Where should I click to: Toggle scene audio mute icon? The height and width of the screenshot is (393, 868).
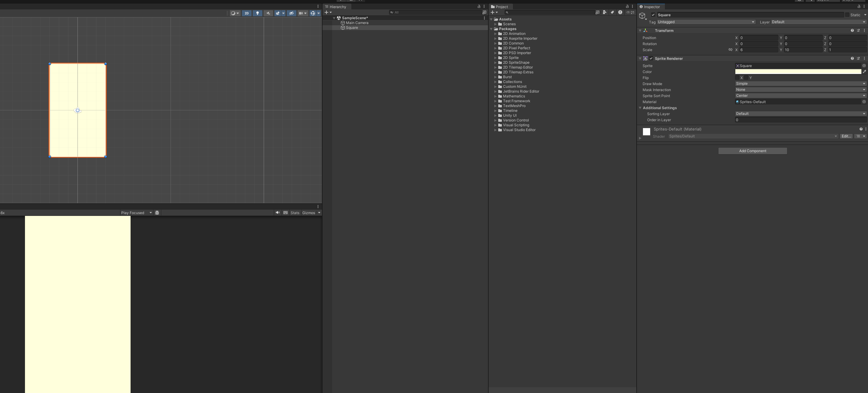click(x=268, y=13)
